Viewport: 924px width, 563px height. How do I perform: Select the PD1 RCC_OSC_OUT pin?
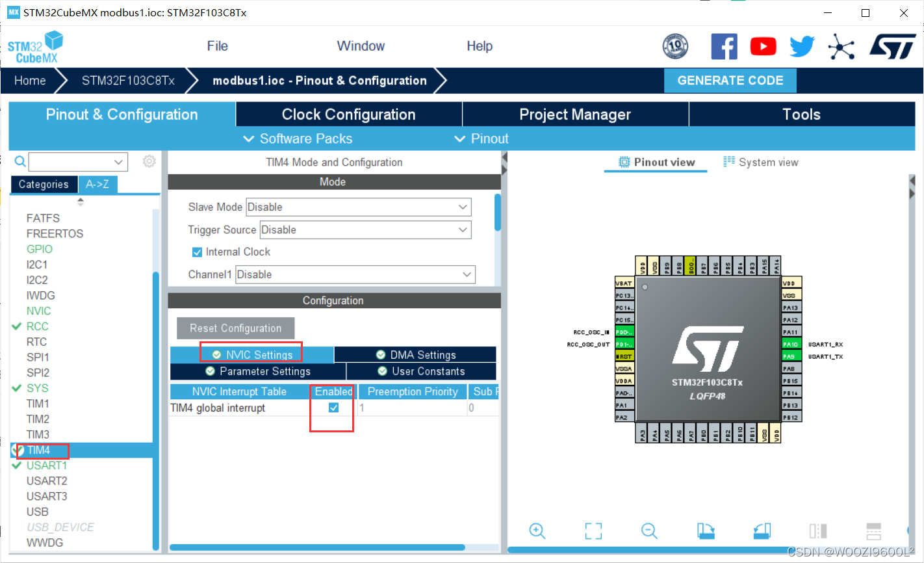[624, 345]
